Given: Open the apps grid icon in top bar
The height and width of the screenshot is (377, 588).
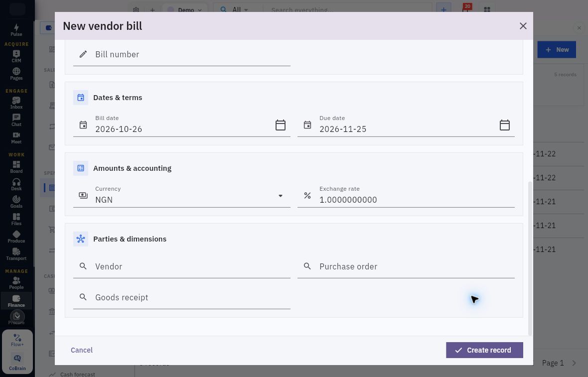Looking at the screenshot, I should (487, 10).
